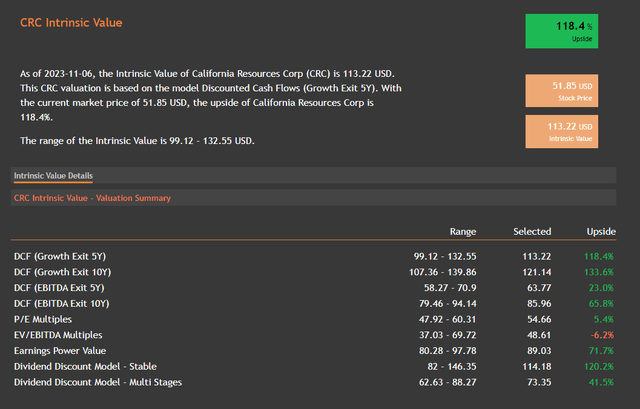Select range value 37.03 - 69.72
The image size is (640, 409).
tap(448, 335)
